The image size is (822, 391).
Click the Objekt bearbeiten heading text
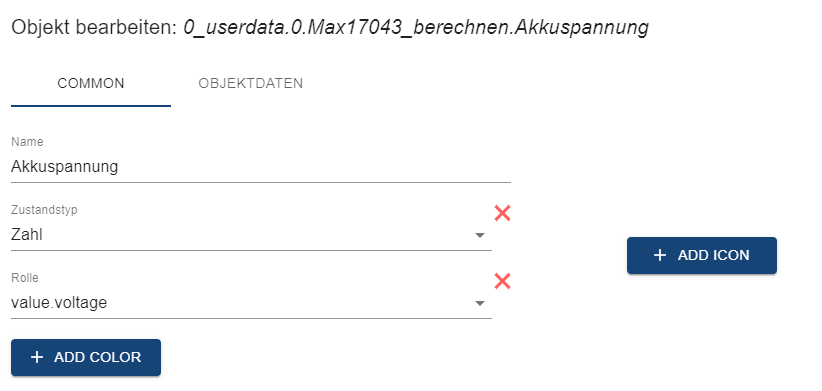tap(94, 28)
